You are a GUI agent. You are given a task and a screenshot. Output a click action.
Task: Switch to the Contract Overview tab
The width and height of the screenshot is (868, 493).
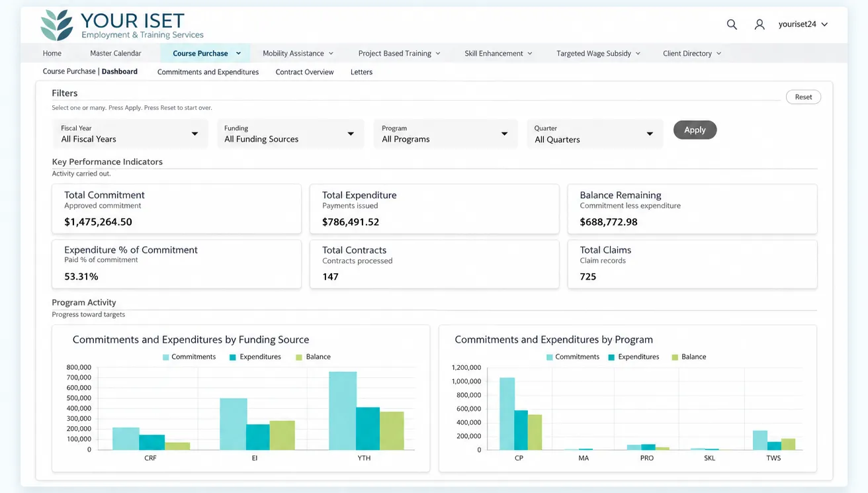pyautogui.click(x=304, y=72)
